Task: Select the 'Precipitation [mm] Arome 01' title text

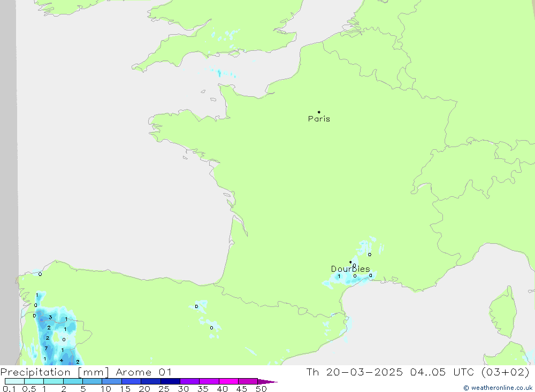Action: pos(86,372)
